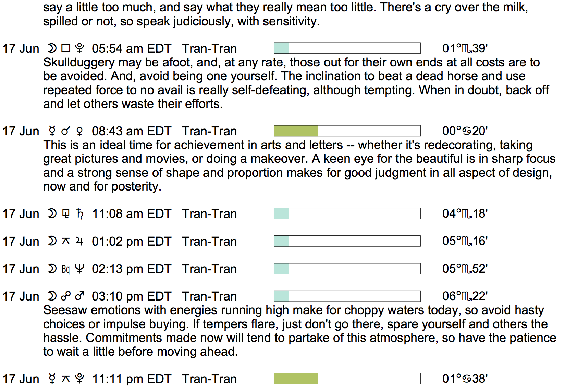This screenshot has height=392, width=577.
Task: Click the Pluto glyph in the 05:54 am row
Action: (x=79, y=49)
